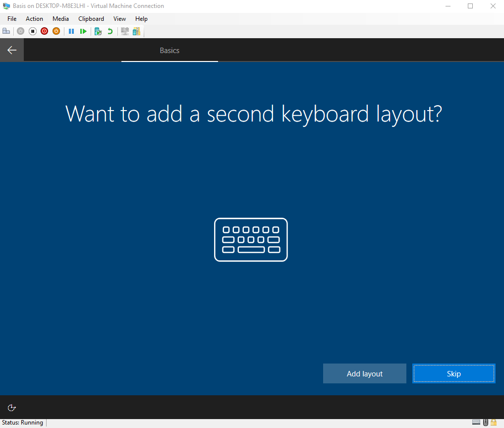This screenshot has width=504, height=428.
Task: Save VM state with orange power icon
Action: (56, 31)
